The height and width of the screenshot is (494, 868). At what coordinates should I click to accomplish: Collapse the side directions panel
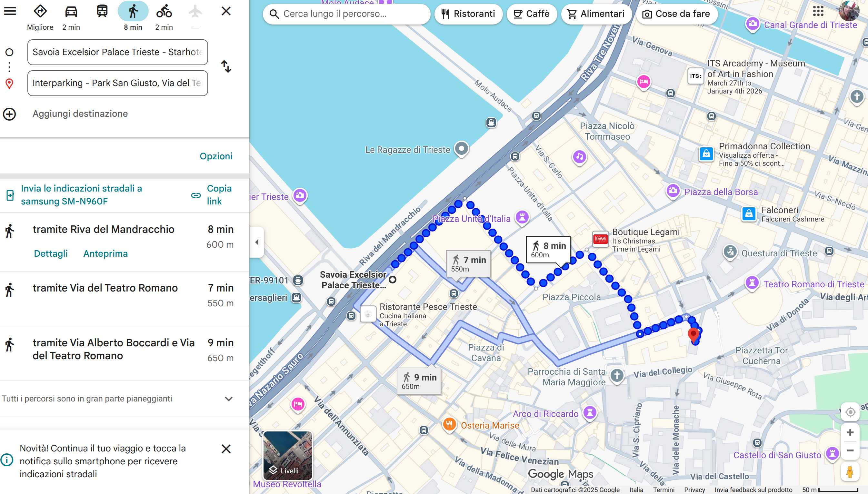[257, 242]
